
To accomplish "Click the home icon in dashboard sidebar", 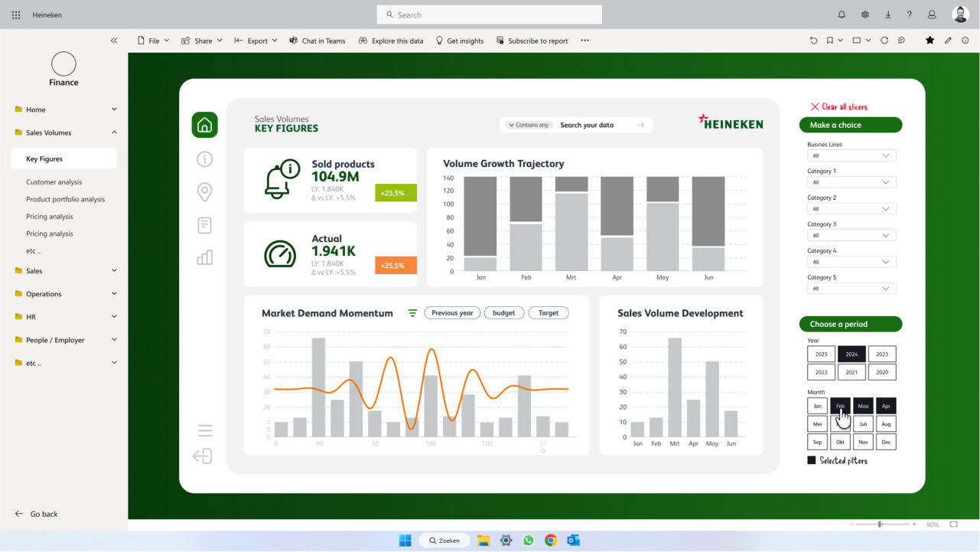I will coord(204,125).
